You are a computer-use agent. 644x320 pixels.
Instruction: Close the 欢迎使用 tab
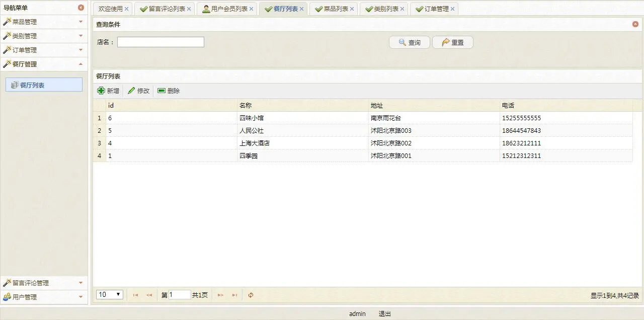point(127,9)
